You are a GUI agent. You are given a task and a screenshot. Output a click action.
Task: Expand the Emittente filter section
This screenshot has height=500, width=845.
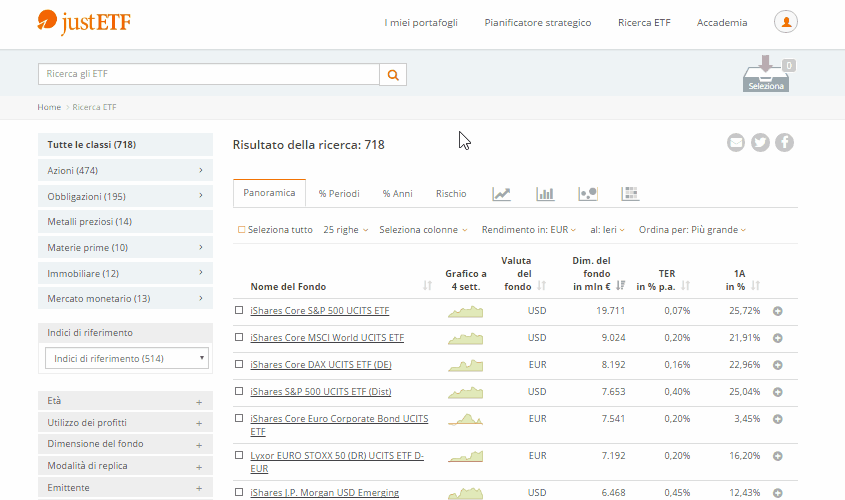pyautogui.click(x=125, y=488)
